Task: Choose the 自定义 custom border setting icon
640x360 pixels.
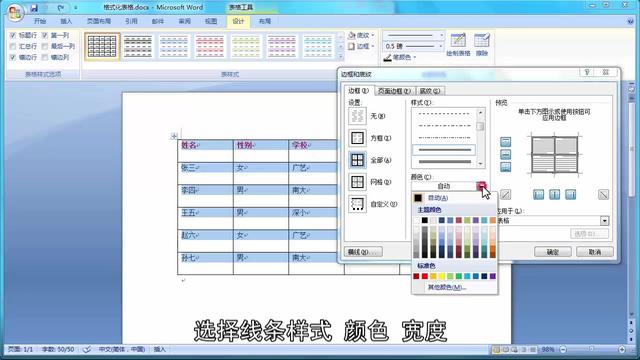Action: 357,204
